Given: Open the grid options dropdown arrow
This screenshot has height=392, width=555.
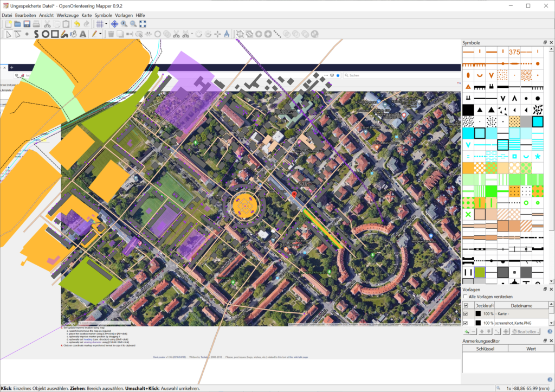Looking at the screenshot, I should (x=106, y=24).
